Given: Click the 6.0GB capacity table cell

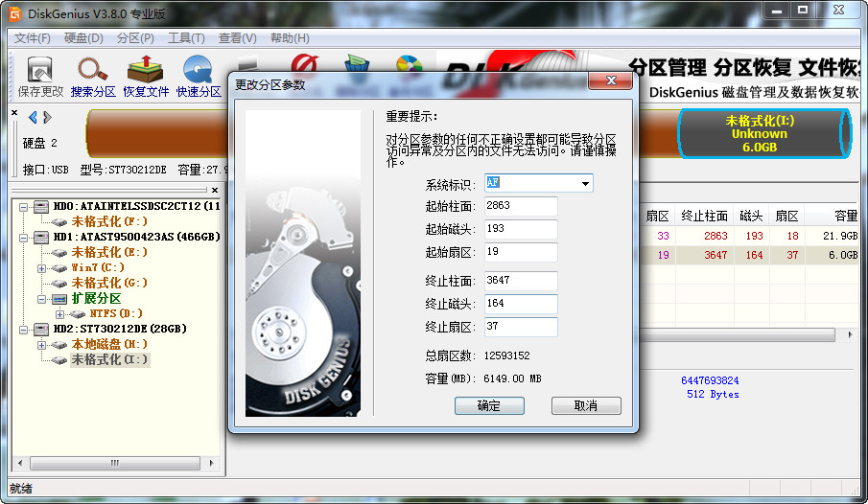Looking at the screenshot, I should coord(843,255).
